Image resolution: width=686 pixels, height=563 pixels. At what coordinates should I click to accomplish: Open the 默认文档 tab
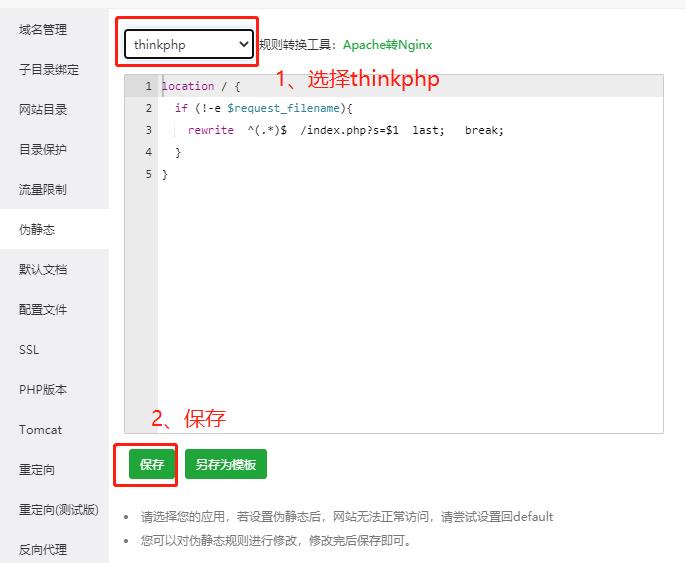(x=43, y=270)
